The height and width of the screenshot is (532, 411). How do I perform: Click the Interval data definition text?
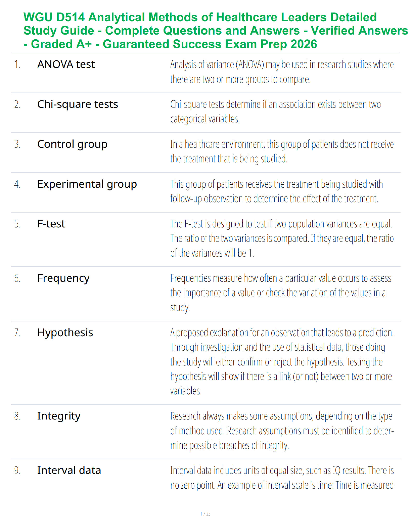(x=282, y=478)
